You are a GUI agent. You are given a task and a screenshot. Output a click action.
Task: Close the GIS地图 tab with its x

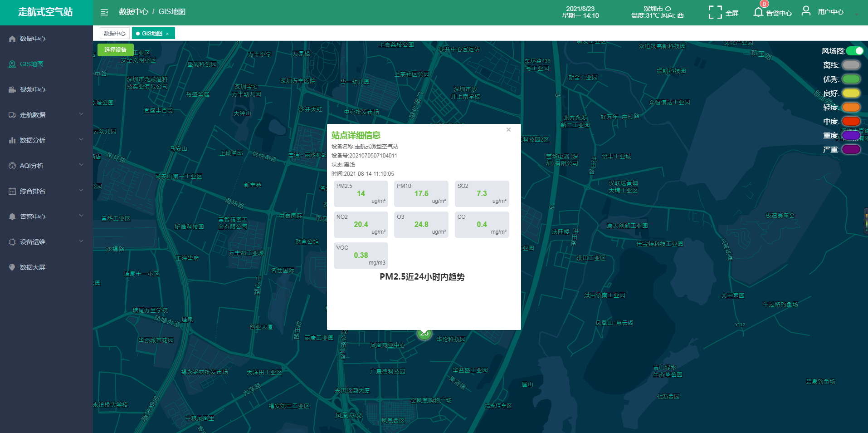(x=167, y=34)
